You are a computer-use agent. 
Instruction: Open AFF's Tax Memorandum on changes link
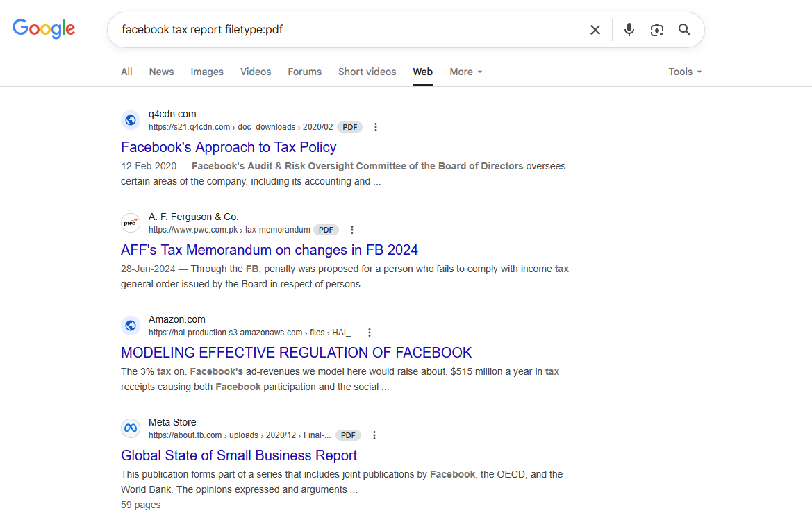point(270,250)
